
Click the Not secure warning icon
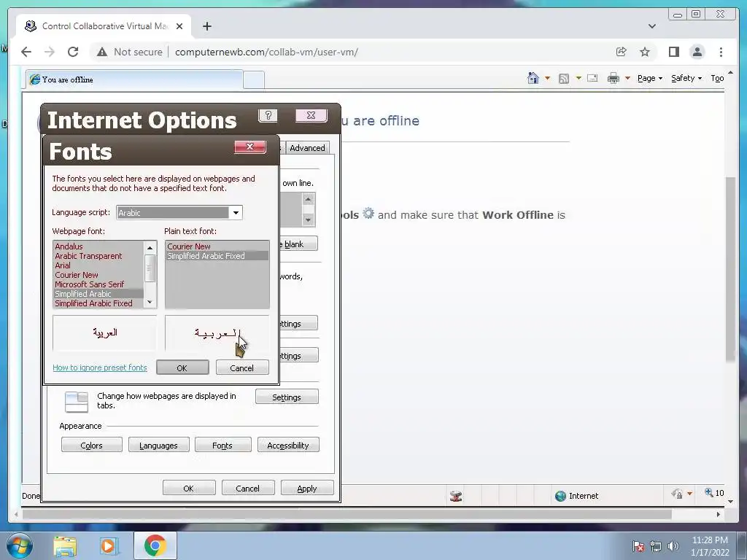click(x=102, y=52)
